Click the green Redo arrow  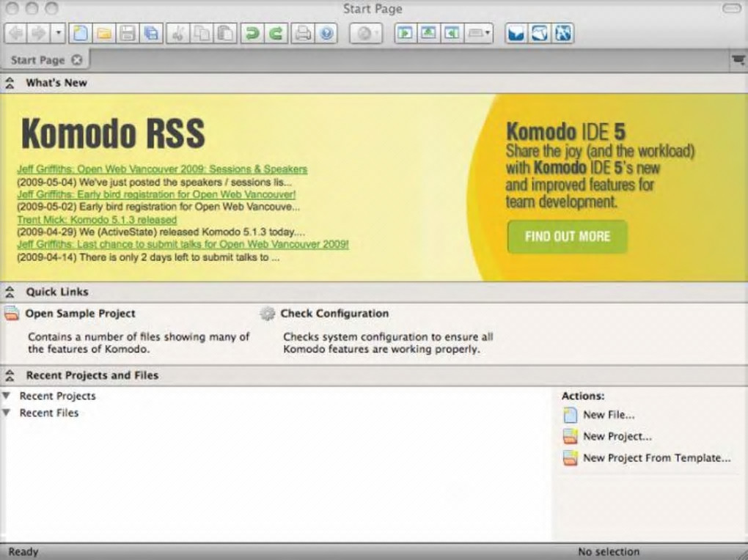click(x=276, y=34)
